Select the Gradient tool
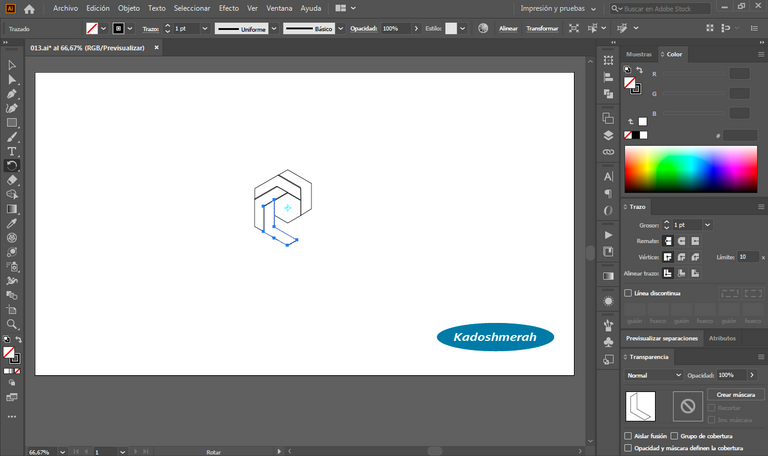This screenshot has height=456, width=768. (12, 209)
